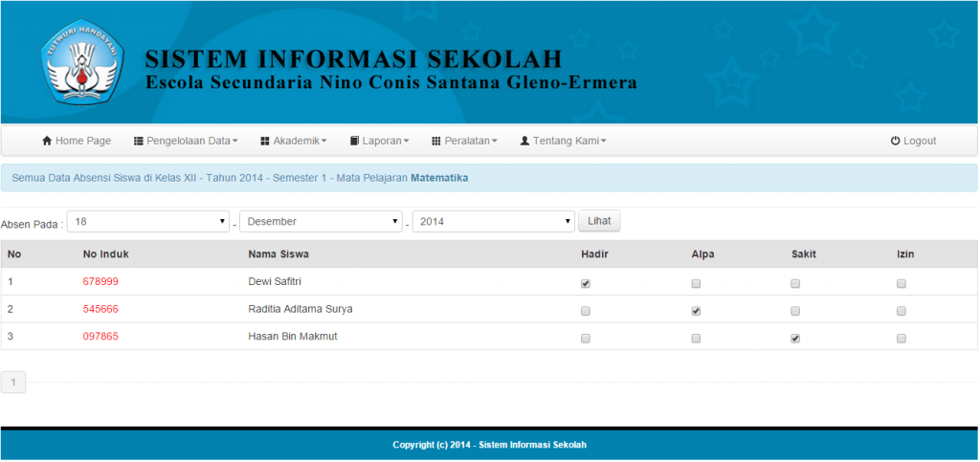Open student number 678999 link
The width and height of the screenshot is (980, 462).
pyautogui.click(x=100, y=282)
